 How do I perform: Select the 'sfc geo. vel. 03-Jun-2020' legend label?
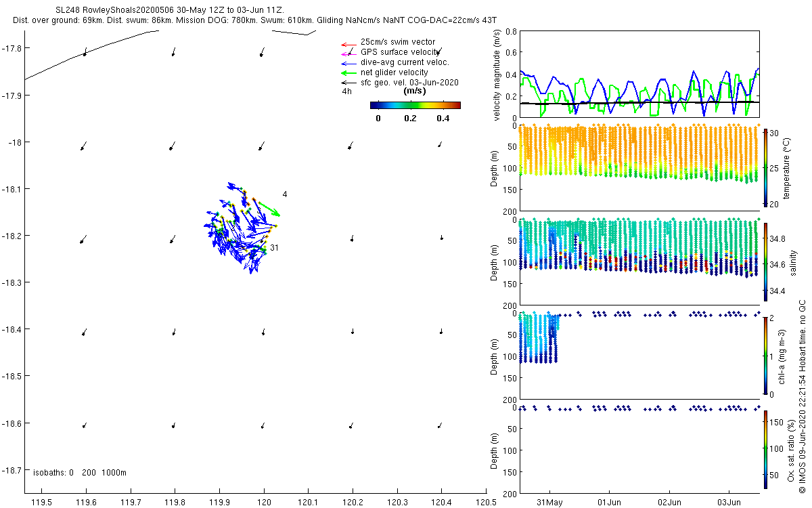[410, 83]
